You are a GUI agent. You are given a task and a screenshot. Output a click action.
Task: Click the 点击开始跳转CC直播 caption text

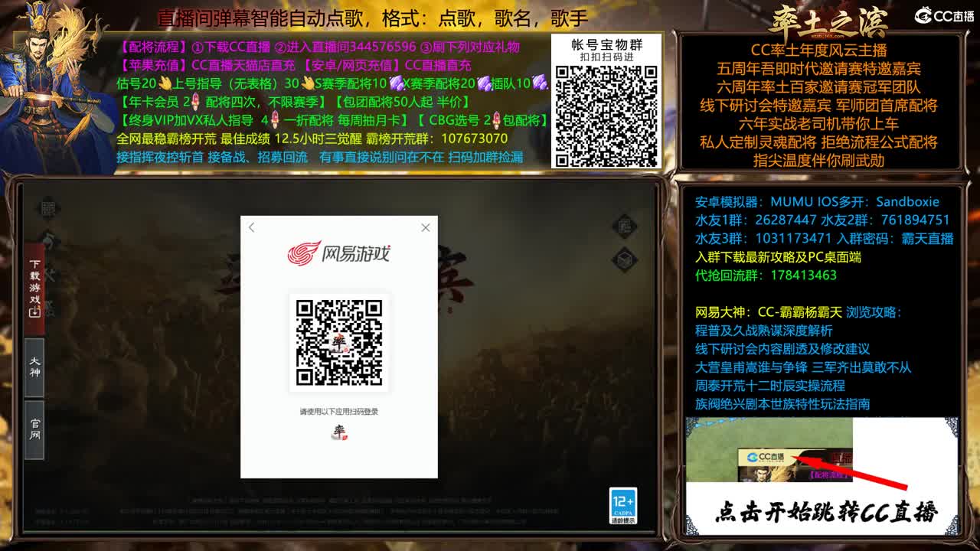click(x=826, y=512)
